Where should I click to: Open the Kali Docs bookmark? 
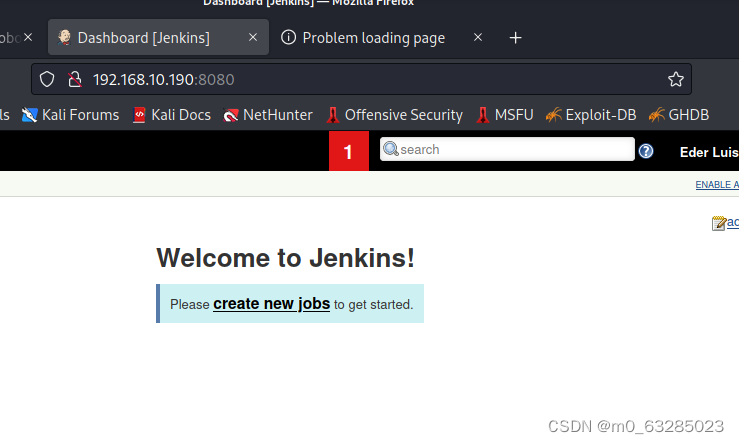coord(172,115)
